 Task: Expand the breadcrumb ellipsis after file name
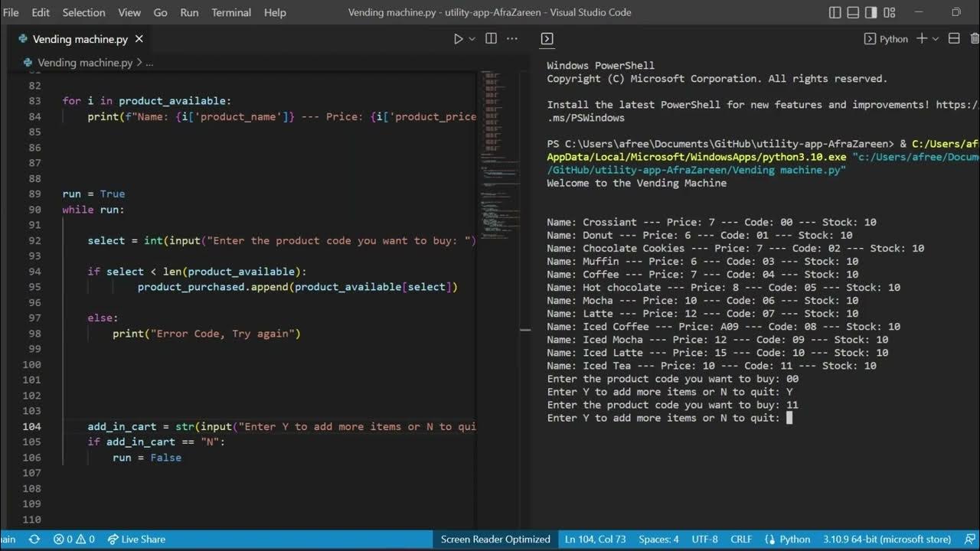coord(150,63)
